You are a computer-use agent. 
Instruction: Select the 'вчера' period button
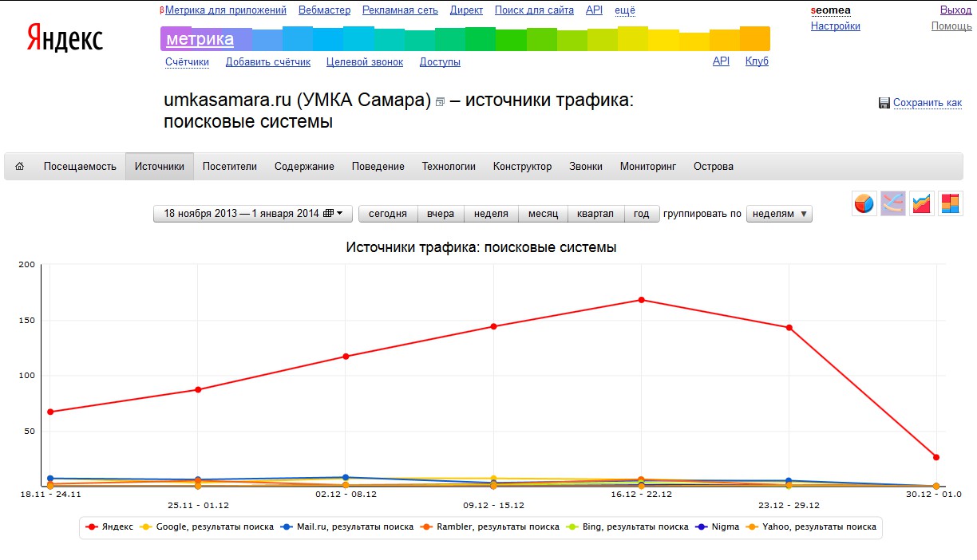[441, 214]
